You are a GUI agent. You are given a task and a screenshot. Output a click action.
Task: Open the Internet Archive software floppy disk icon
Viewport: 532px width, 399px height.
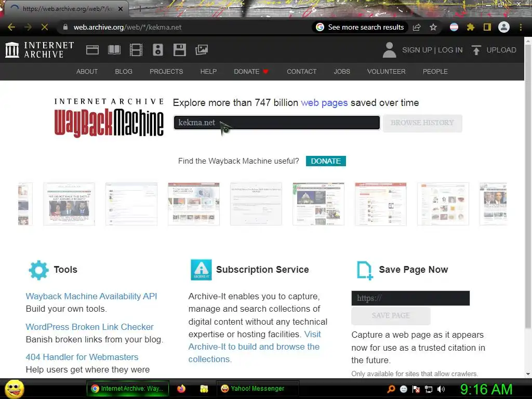coord(179,50)
